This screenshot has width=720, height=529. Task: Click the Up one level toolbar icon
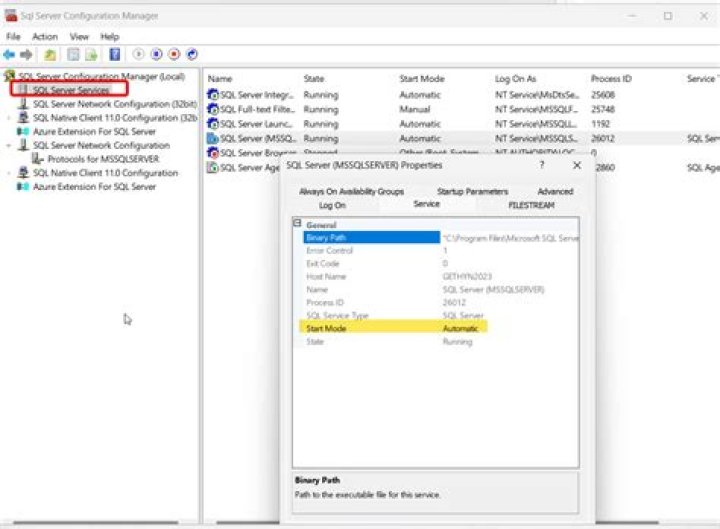click(50, 55)
